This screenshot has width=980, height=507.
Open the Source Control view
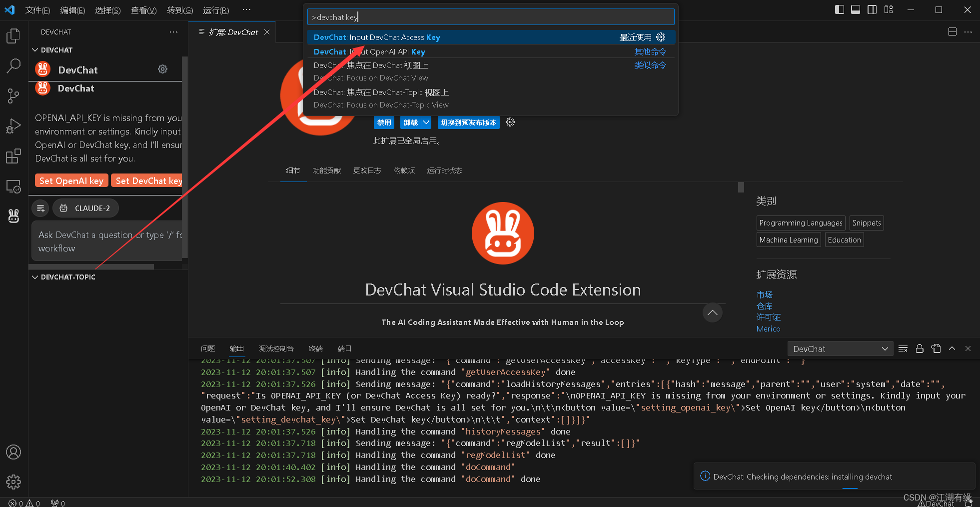(x=13, y=96)
